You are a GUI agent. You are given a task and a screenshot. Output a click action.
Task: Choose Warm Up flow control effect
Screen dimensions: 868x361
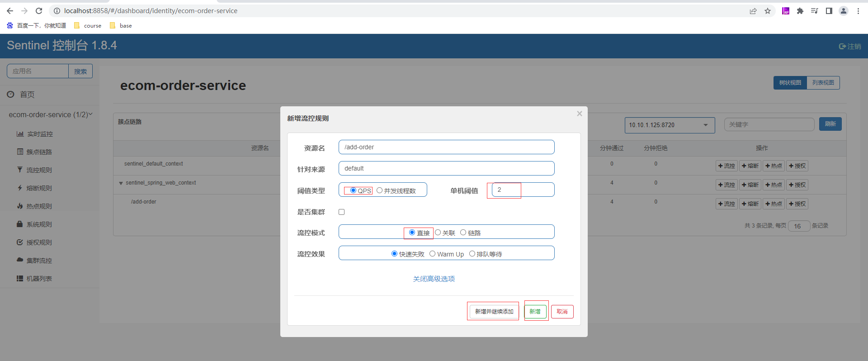click(432, 254)
